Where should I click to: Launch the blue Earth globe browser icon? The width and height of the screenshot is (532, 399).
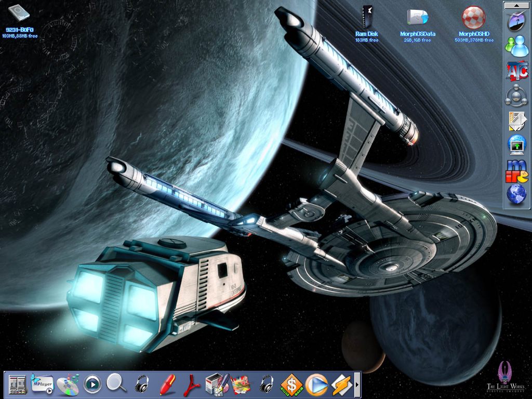pos(516,194)
